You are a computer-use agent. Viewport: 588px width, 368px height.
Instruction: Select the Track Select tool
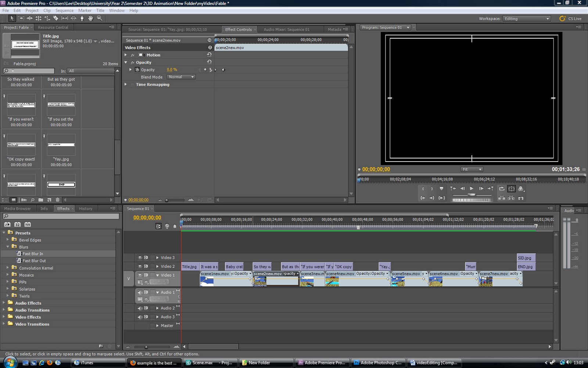(x=21, y=18)
